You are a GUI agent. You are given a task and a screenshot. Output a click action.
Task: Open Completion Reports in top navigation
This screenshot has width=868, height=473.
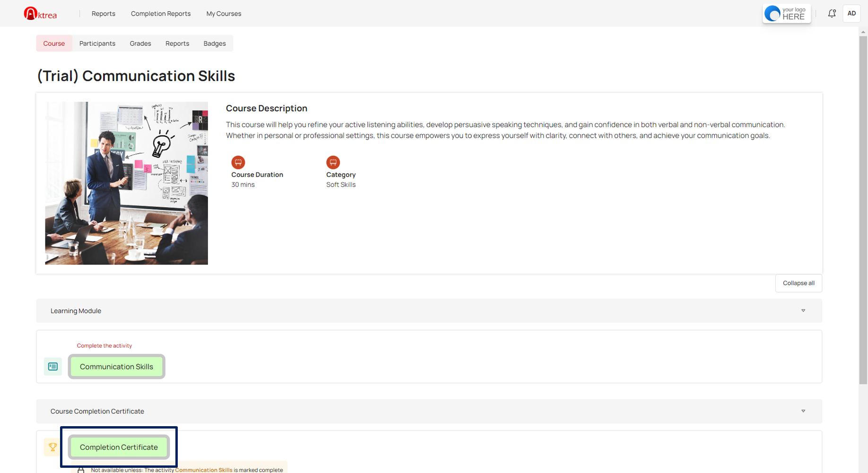point(161,14)
